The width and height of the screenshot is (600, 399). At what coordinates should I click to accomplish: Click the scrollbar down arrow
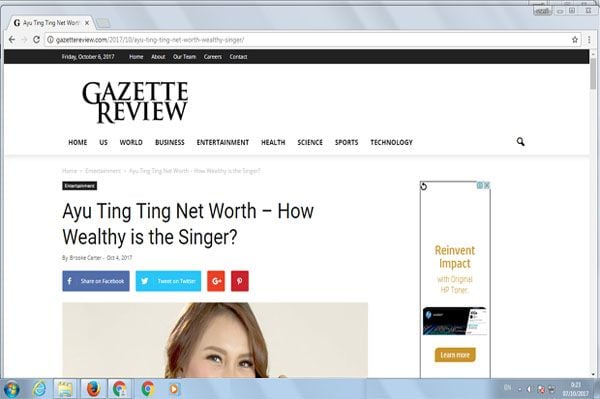click(593, 375)
